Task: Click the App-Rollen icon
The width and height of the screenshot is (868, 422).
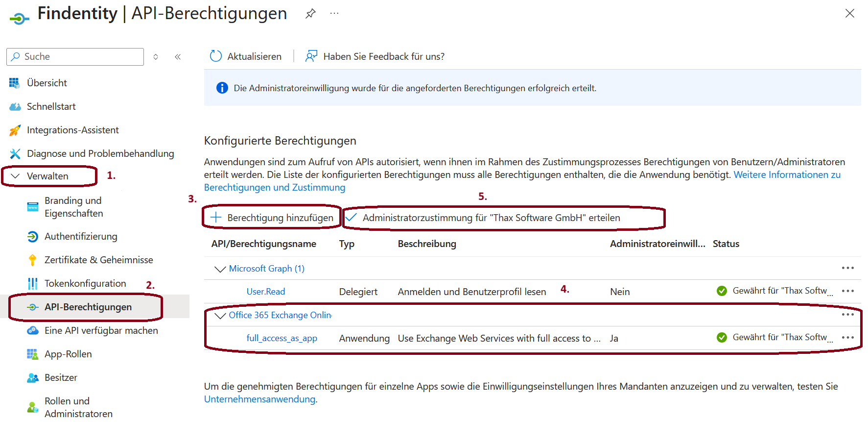Action: [33, 354]
